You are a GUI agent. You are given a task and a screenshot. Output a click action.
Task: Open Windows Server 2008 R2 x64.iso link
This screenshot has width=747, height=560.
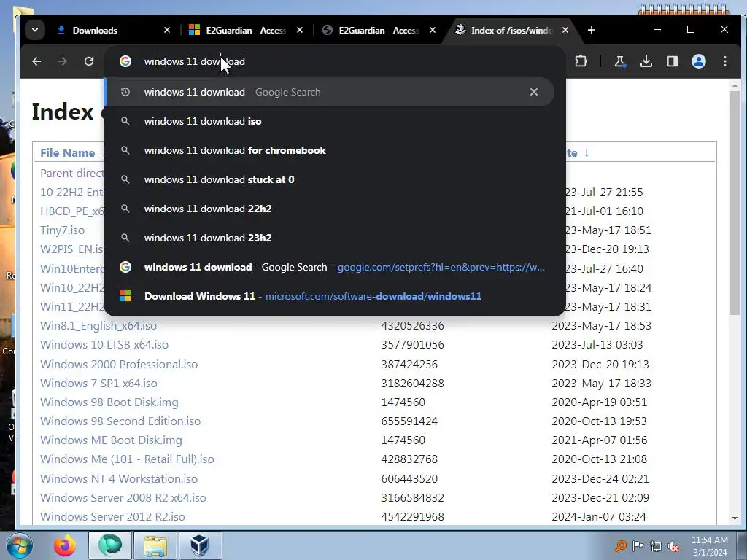pyautogui.click(x=123, y=497)
